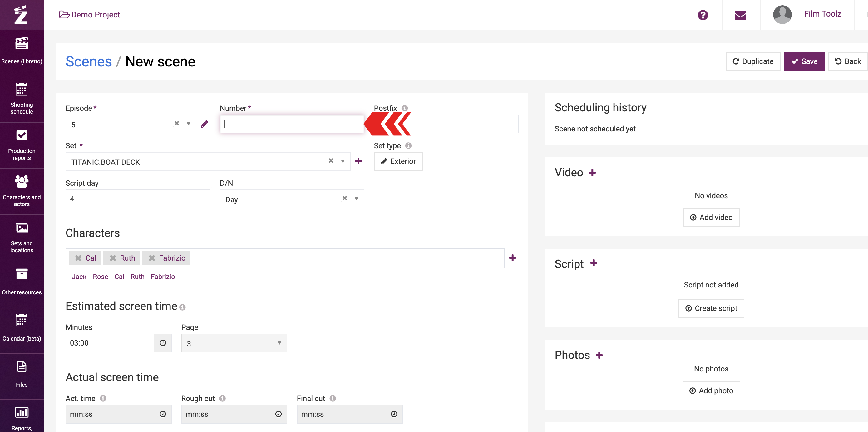Remove Cal from characters
Viewport: 868px width, 432px height.
point(78,258)
